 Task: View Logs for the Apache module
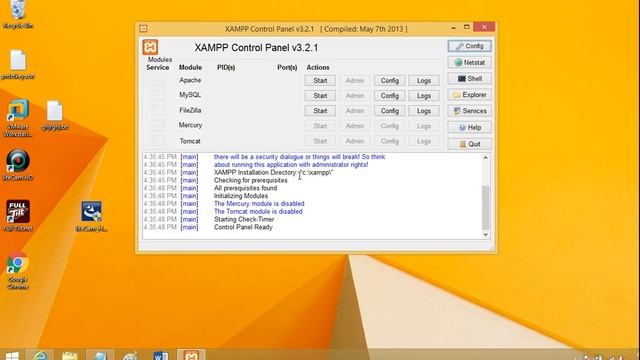(x=424, y=81)
